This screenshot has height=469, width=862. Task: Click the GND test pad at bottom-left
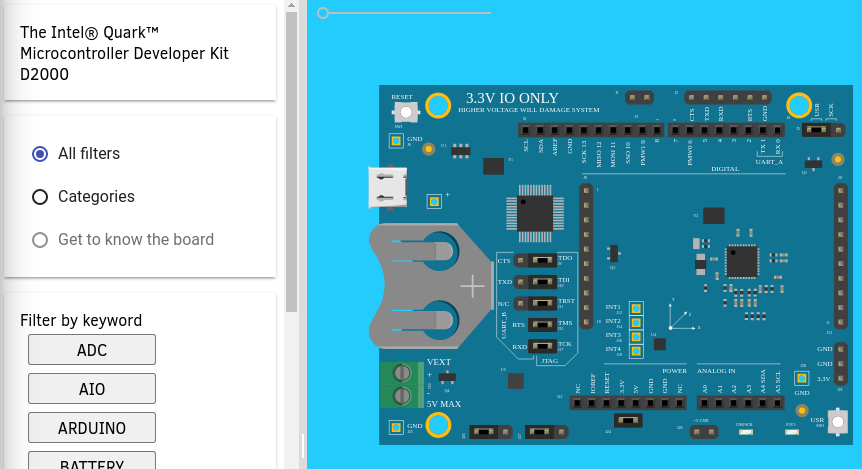pyautogui.click(x=396, y=427)
